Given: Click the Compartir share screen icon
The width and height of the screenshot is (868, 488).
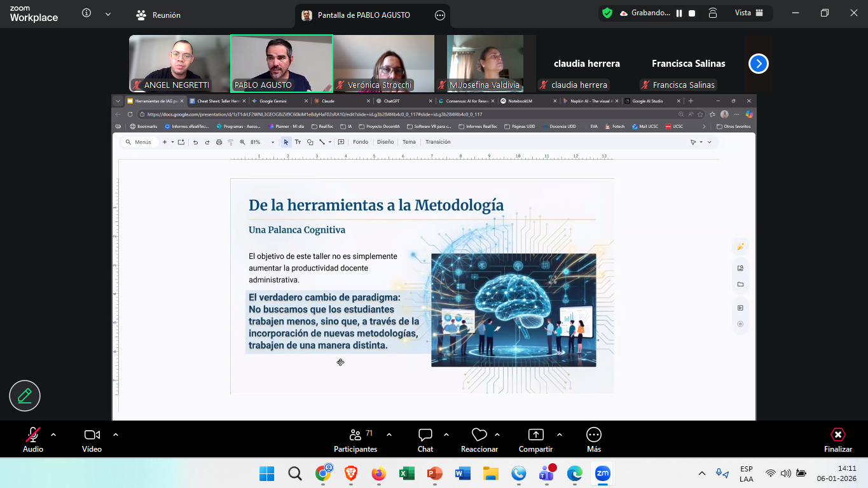Looking at the screenshot, I should click(x=535, y=435).
